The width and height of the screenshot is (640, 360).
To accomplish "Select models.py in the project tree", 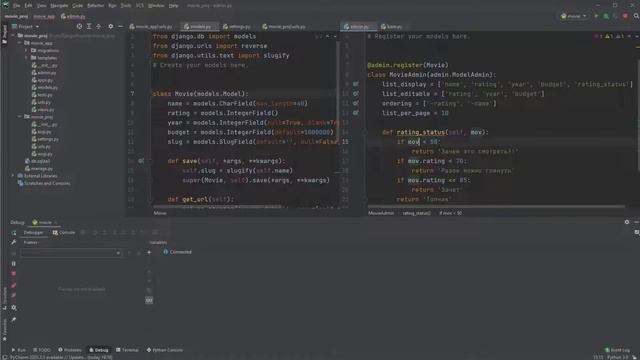I will (x=45, y=87).
